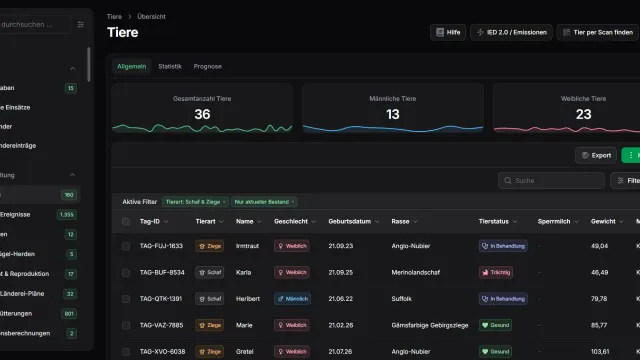Open the sidebar item with badge 601
The image size is (640, 360).
pos(39,313)
